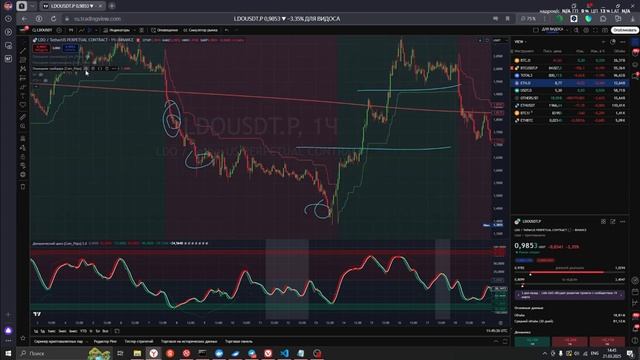Viewport: 640px width, 360px height.
Task: Select the BTC.D row in watchlist
Action: (x=569, y=60)
